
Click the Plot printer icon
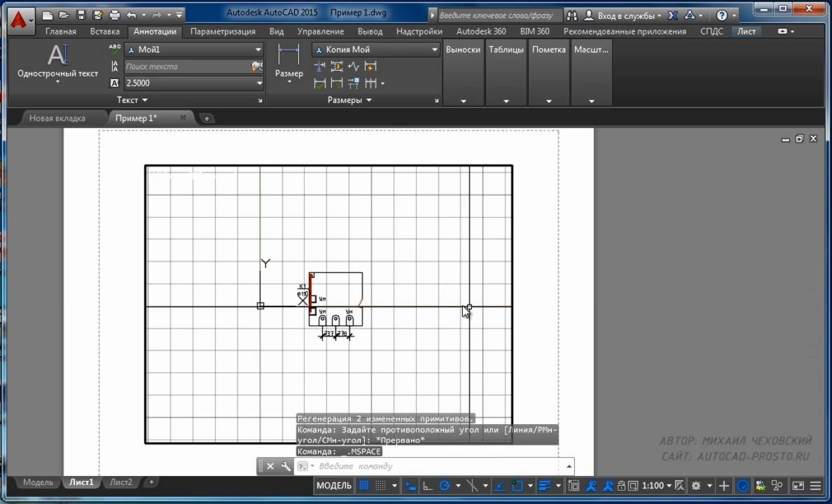(x=115, y=15)
